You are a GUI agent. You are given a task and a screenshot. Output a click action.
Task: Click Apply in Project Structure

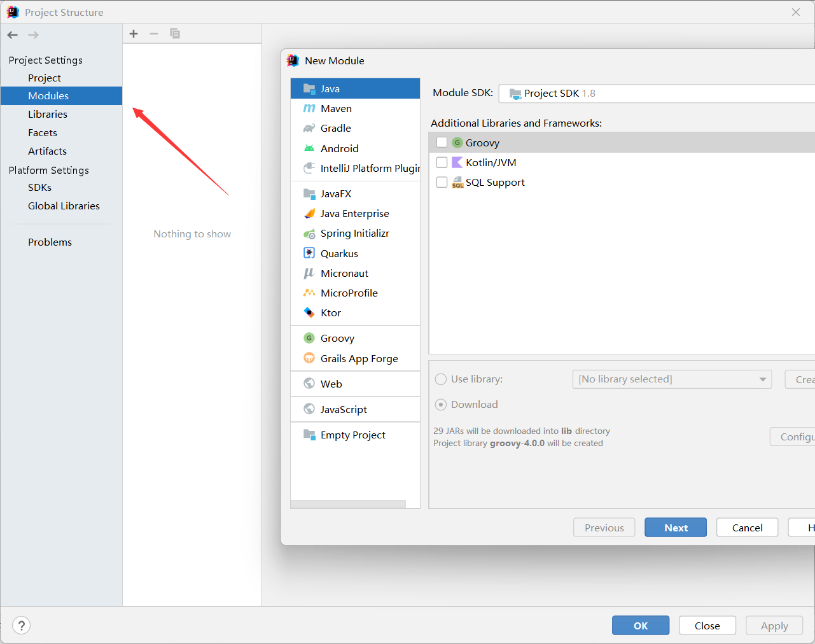point(774,626)
